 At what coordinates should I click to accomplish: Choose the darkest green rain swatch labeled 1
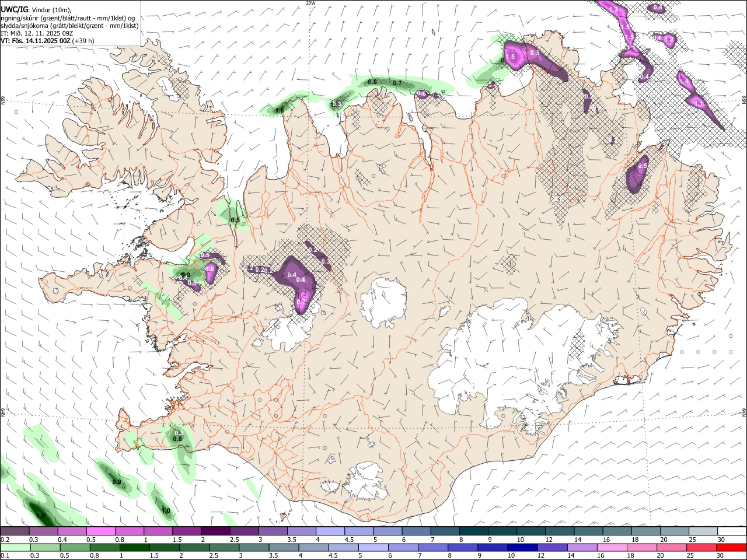[134, 548]
